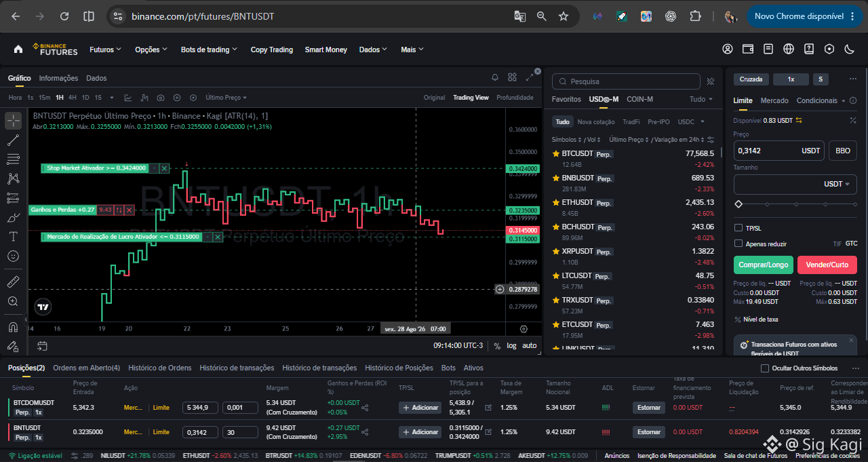Toggle the log scale on chart
Viewport: 868px width, 462px height.
(511, 346)
